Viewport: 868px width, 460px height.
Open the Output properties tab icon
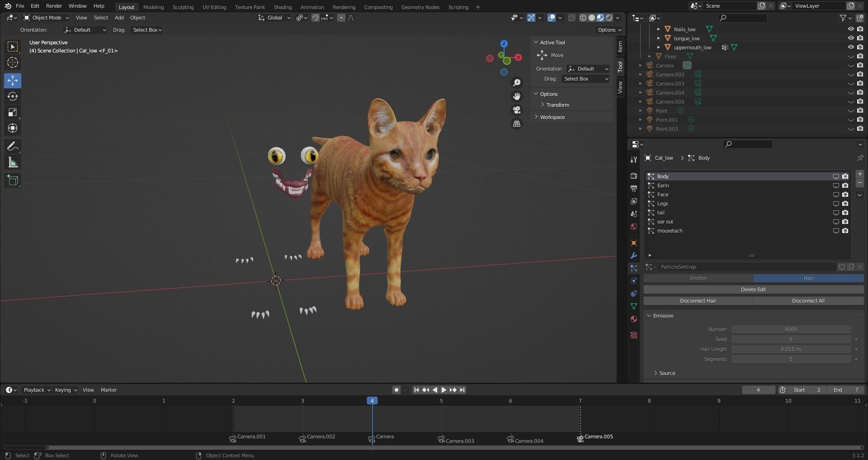click(x=634, y=188)
